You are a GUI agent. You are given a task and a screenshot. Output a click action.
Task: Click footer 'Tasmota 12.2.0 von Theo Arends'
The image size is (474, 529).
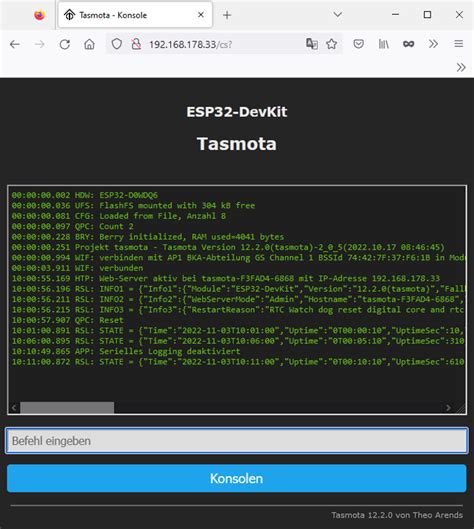click(x=397, y=515)
